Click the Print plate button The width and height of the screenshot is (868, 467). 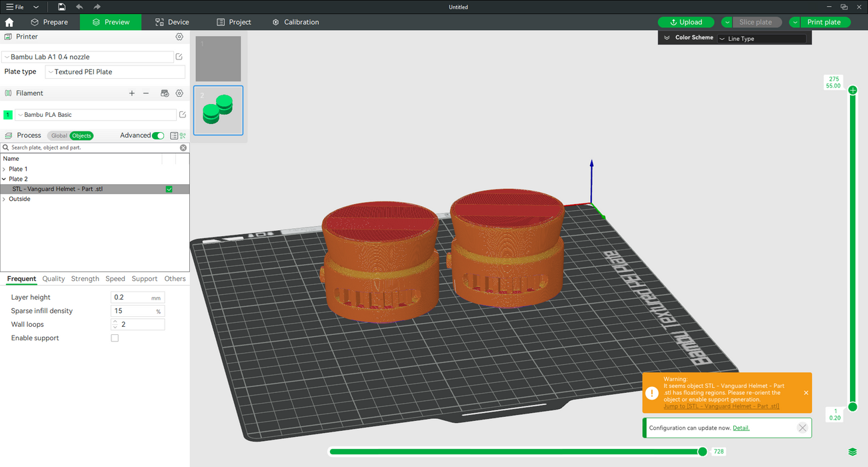823,22
